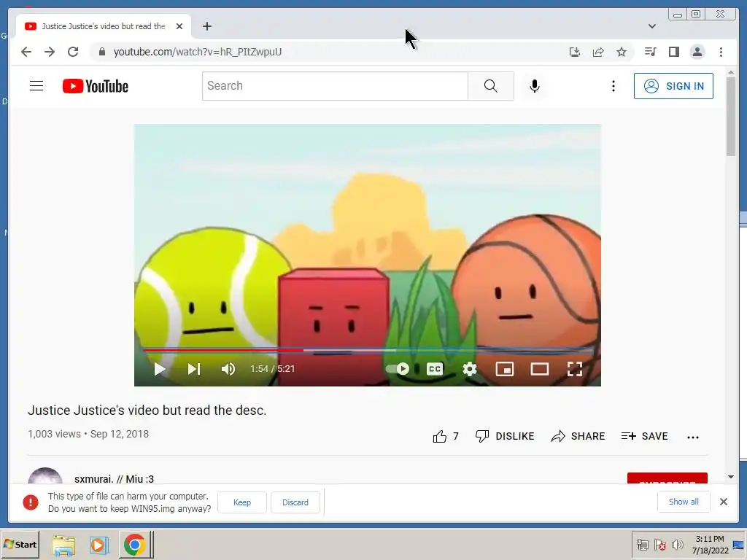The image size is (747, 560).
Task: Play the video
Action: coord(160,369)
